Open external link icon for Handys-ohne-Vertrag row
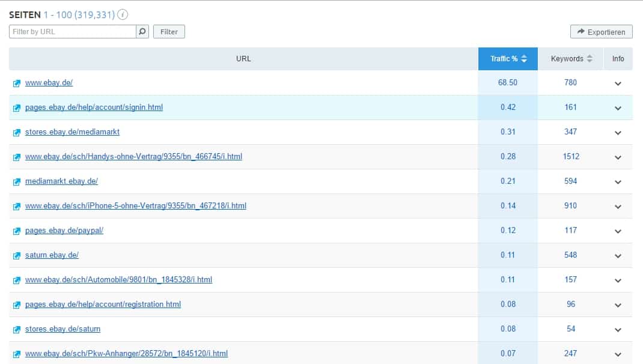The width and height of the screenshot is (643, 364). pos(16,157)
